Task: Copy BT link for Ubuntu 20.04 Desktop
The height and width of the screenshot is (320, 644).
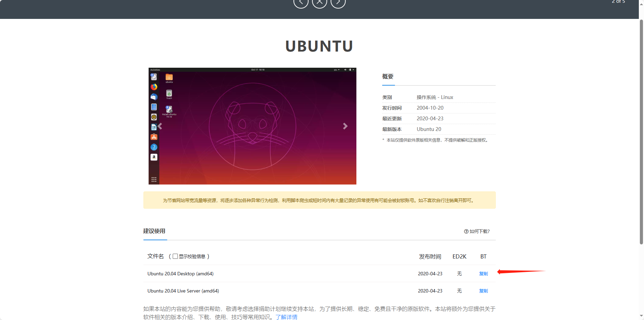Action: (483, 274)
